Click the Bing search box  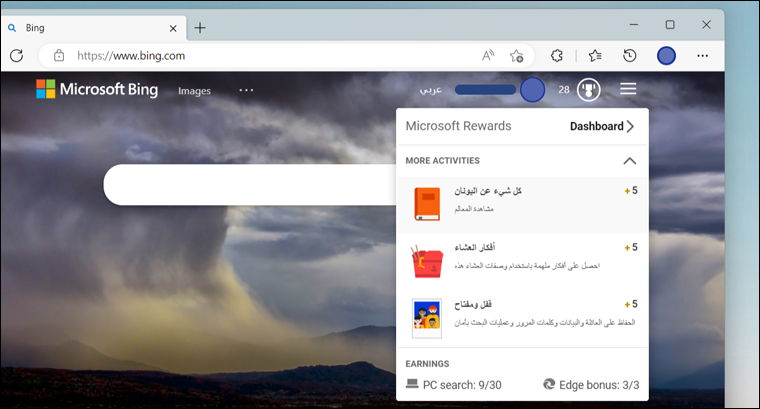point(250,185)
